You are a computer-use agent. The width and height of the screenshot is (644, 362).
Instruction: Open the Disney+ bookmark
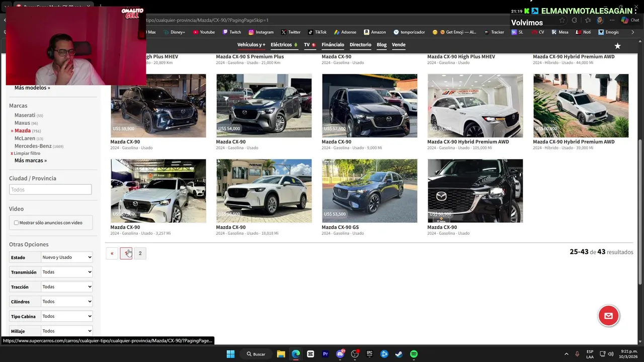tap(174, 32)
